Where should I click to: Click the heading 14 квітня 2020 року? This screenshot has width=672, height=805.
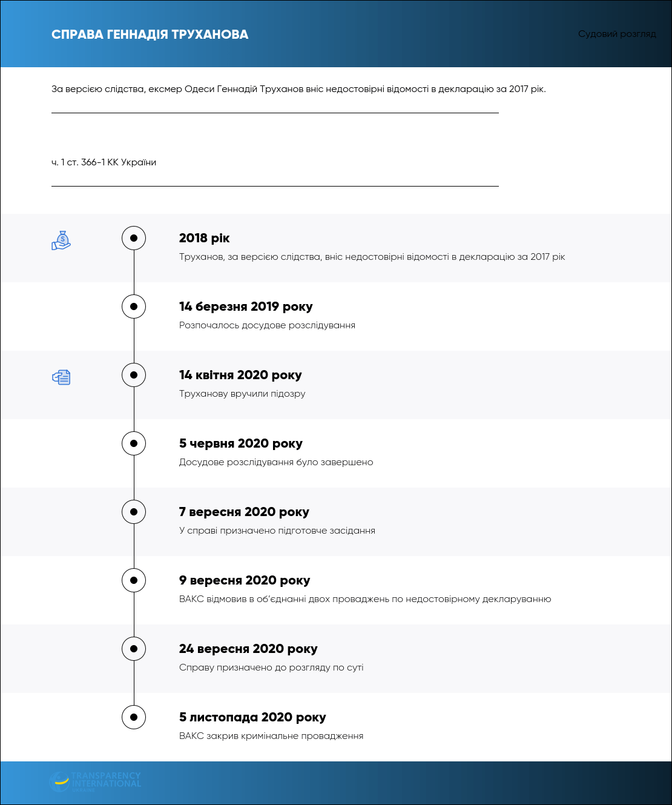point(240,375)
